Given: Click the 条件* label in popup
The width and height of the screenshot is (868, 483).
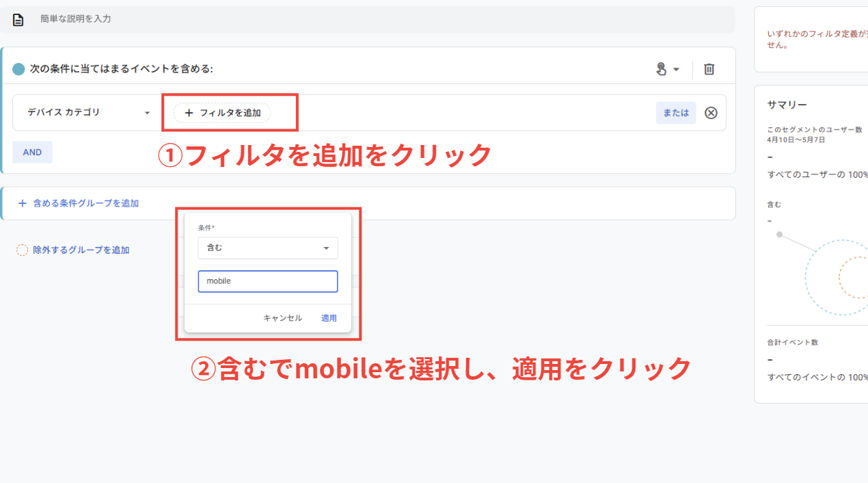Looking at the screenshot, I should 206,227.
